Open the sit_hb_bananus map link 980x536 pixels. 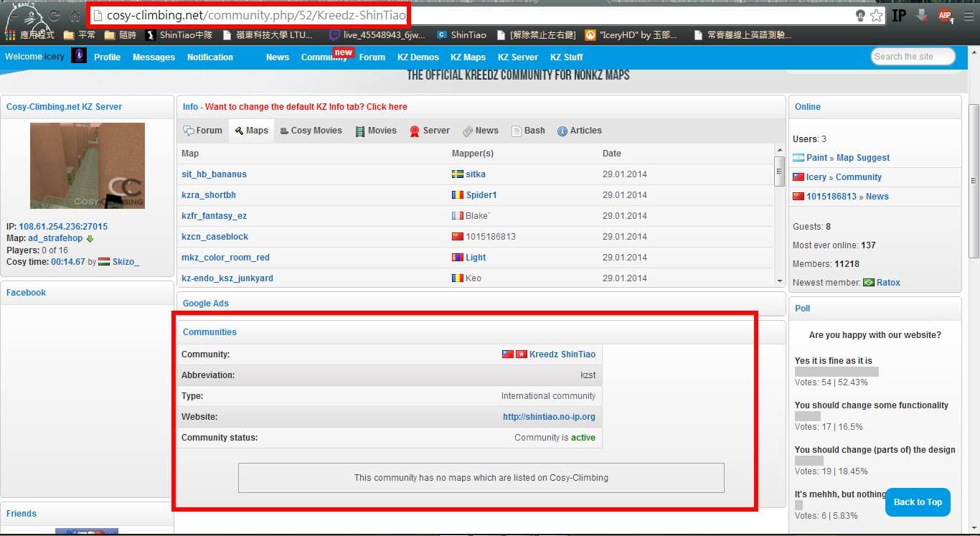coord(214,174)
